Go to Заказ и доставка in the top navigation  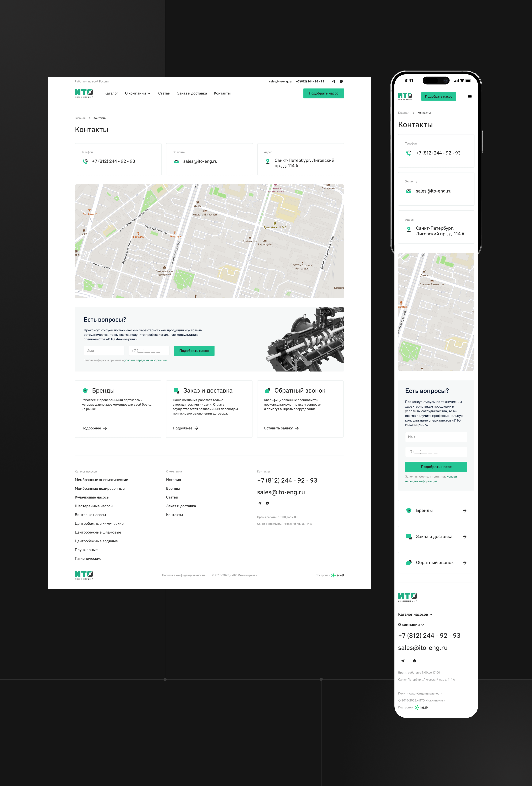(192, 93)
